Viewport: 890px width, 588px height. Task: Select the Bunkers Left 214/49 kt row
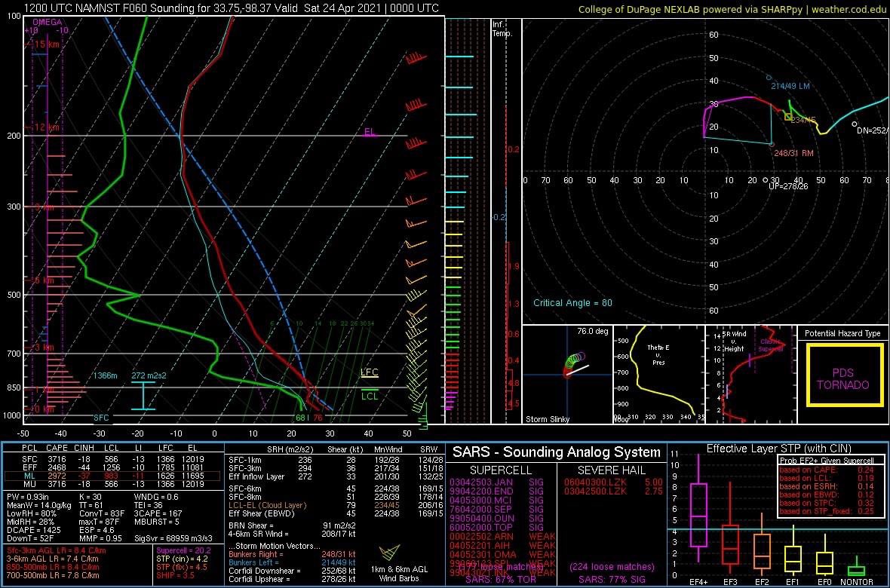(x=292, y=562)
